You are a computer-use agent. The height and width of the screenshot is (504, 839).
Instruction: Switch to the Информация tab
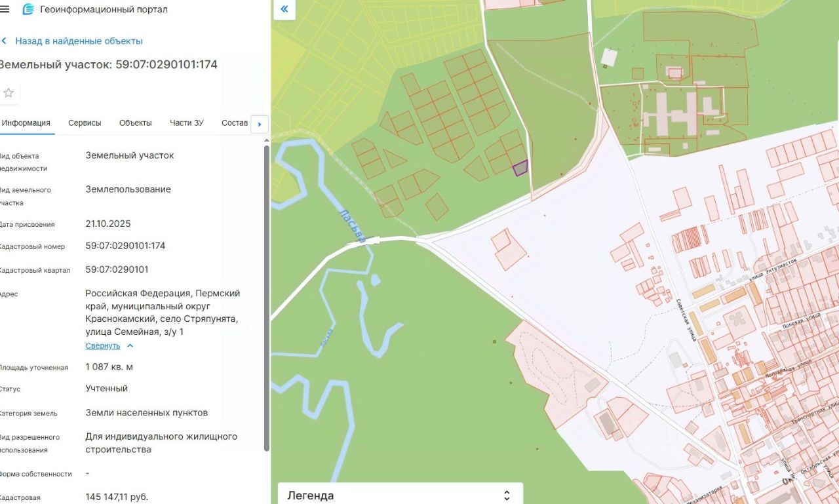pos(26,123)
